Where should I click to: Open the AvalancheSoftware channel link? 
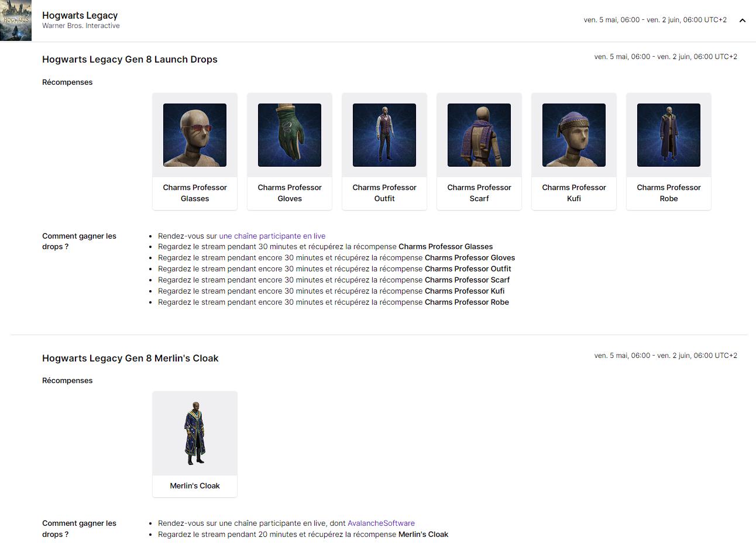381,523
